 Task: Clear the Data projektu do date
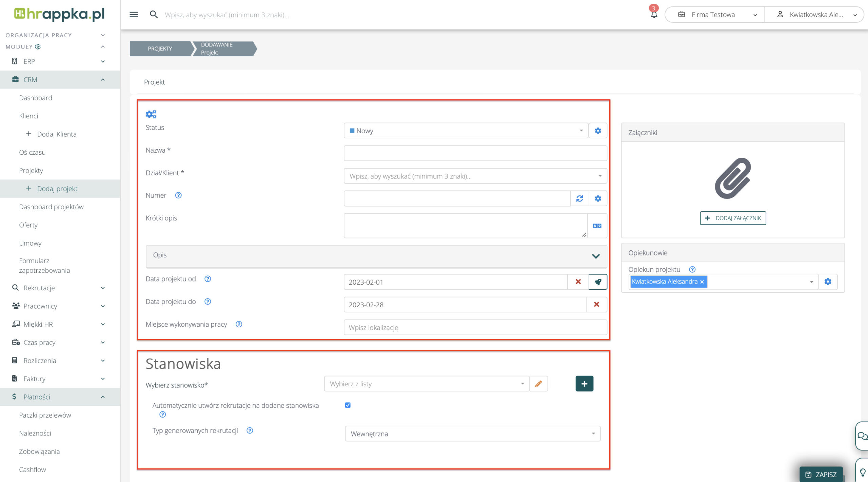[x=596, y=305]
